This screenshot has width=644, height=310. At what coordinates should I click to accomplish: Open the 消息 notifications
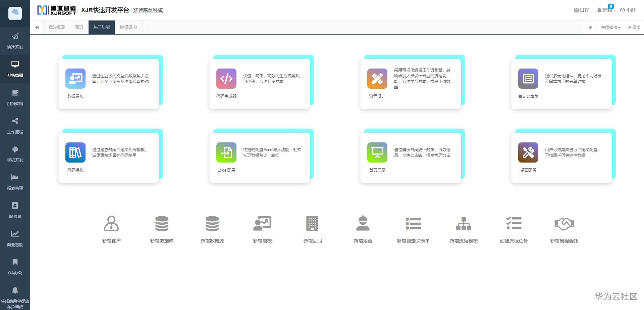tap(605, 10)
